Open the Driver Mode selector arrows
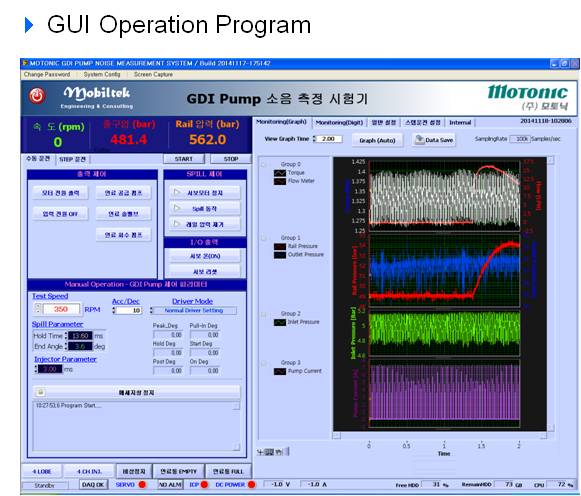This screenshot has height=496, width=581. (x=151, y=310)
